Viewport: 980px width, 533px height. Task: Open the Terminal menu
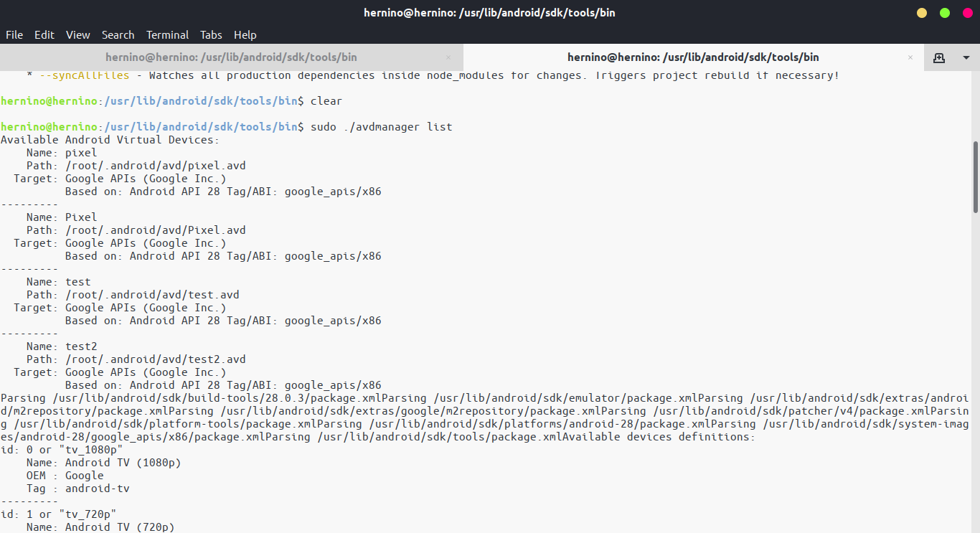pyautogui.click(x=167, y=34)
